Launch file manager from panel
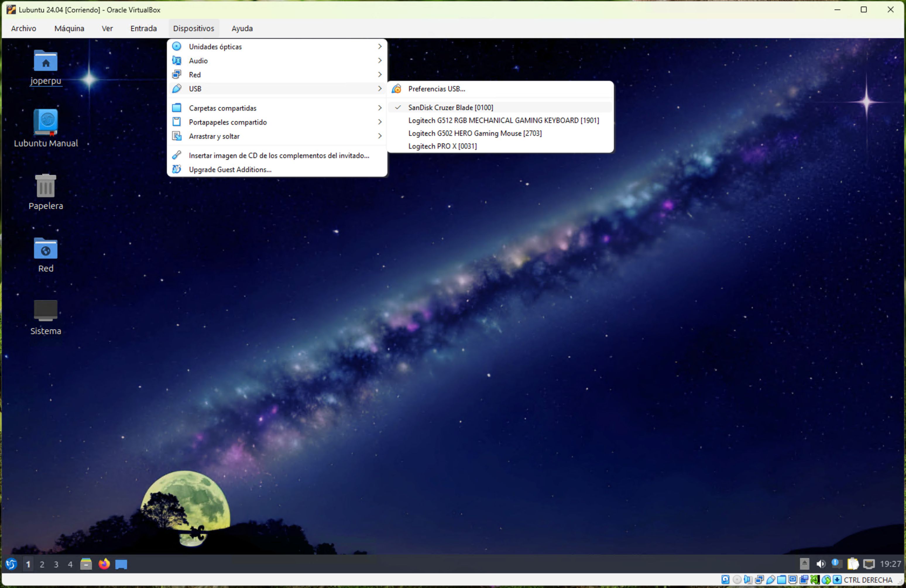Screen dimensions: 906x588 coord(86,564)
